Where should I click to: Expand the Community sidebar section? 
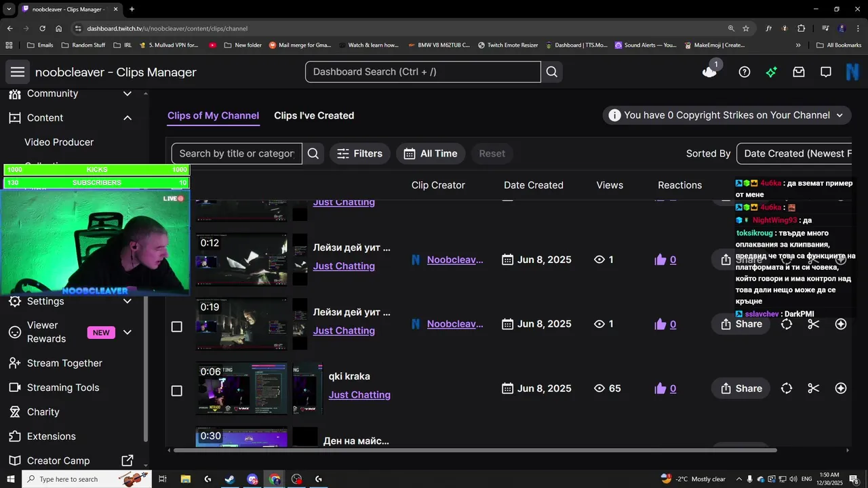click(x=127, y=94)
